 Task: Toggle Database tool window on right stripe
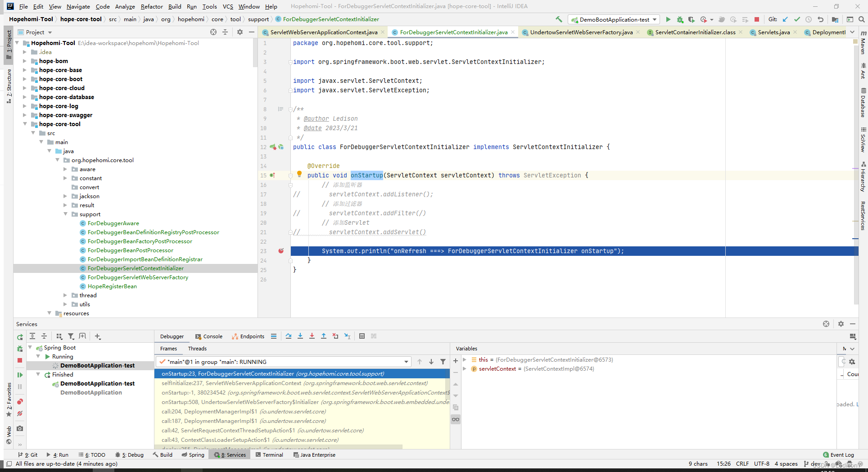click(x=863, y=103)
